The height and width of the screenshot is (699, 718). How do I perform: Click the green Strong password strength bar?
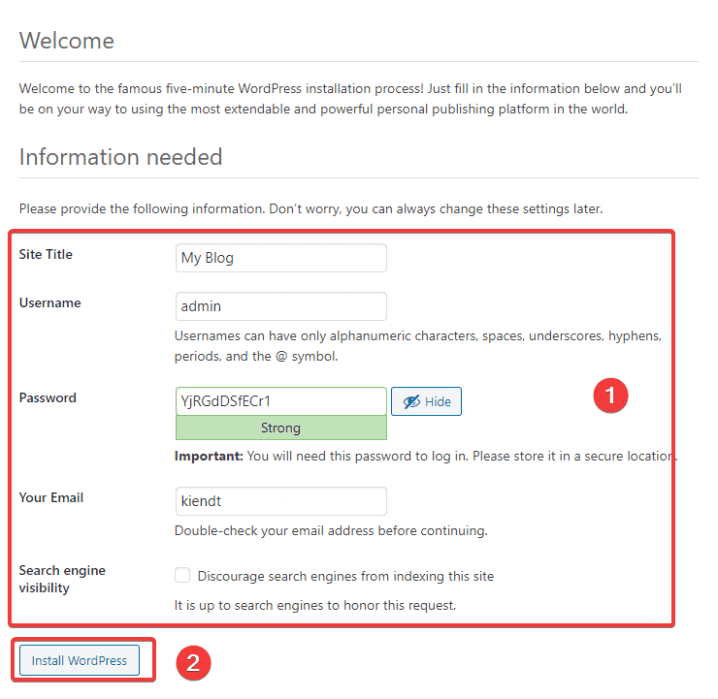click(x=280, y=428)
